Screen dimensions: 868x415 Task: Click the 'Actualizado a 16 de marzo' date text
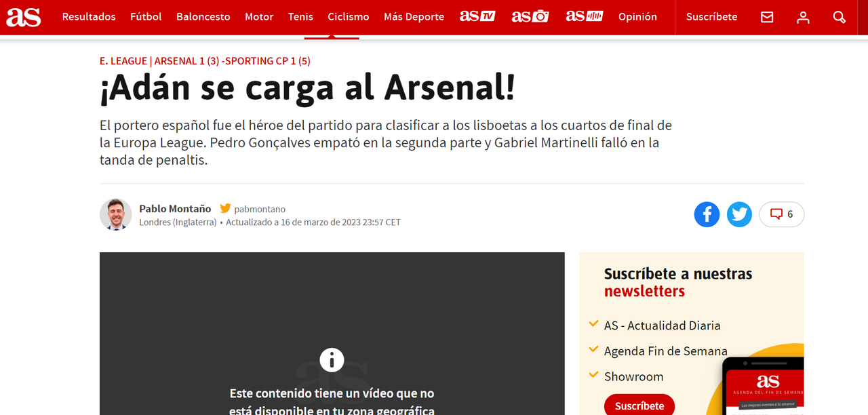click(x=313, y=222)
